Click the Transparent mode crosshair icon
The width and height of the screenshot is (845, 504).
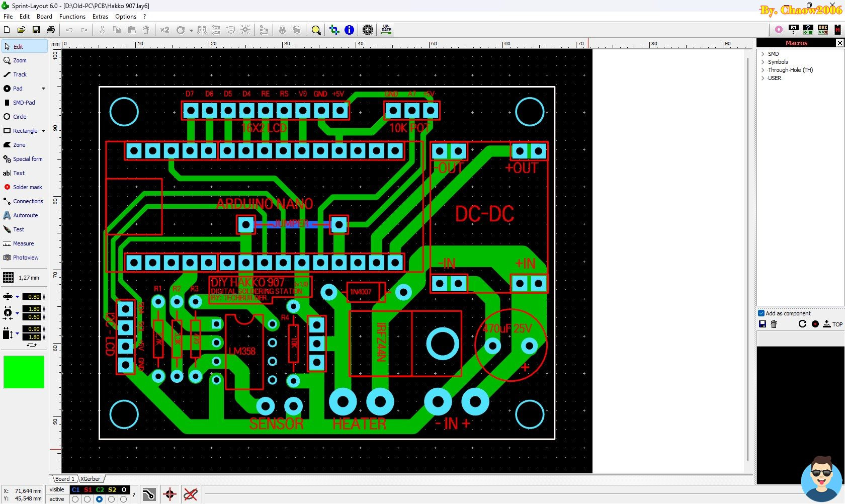(334, 30)
